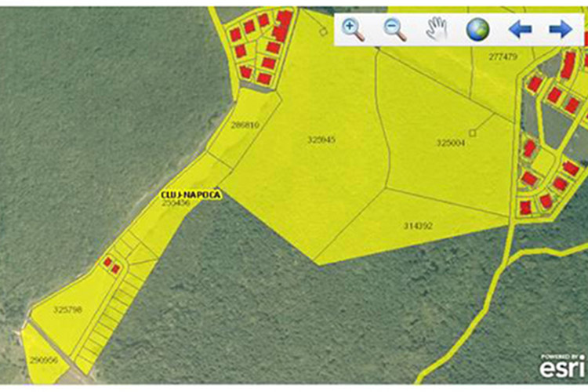Click the diamond marker near top toolbar
The image size is (588, 392).
point(322,31)
